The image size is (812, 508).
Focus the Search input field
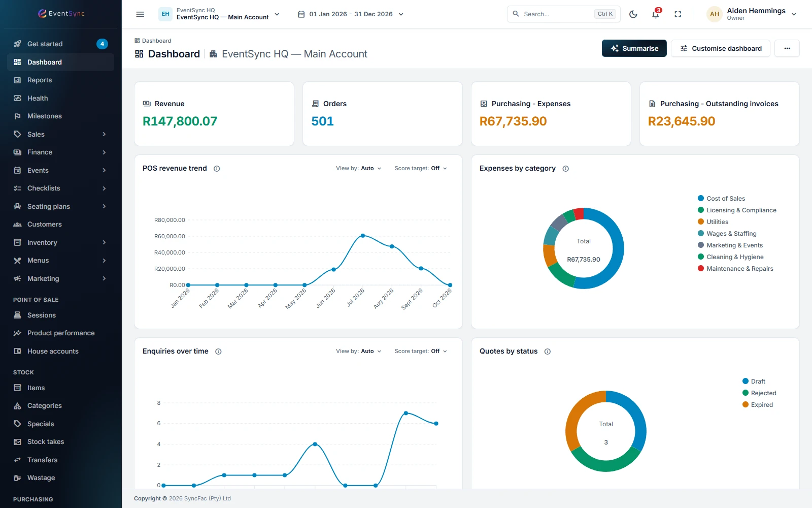click(x=563, y=14)
